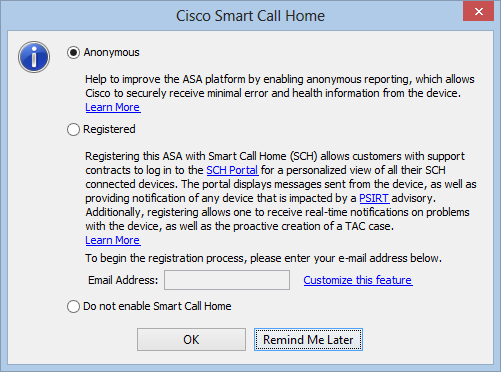The width and height of the screenshot is (501, 372).
Task: Click the Anonymous option label text
Action: coord(111,52)
